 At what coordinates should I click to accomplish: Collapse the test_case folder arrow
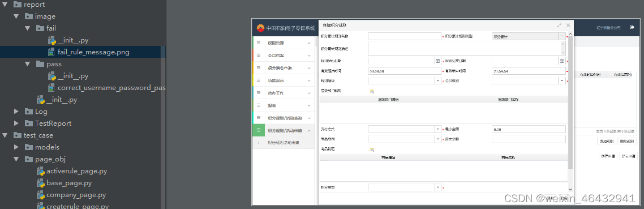click(x=5, y=135)
